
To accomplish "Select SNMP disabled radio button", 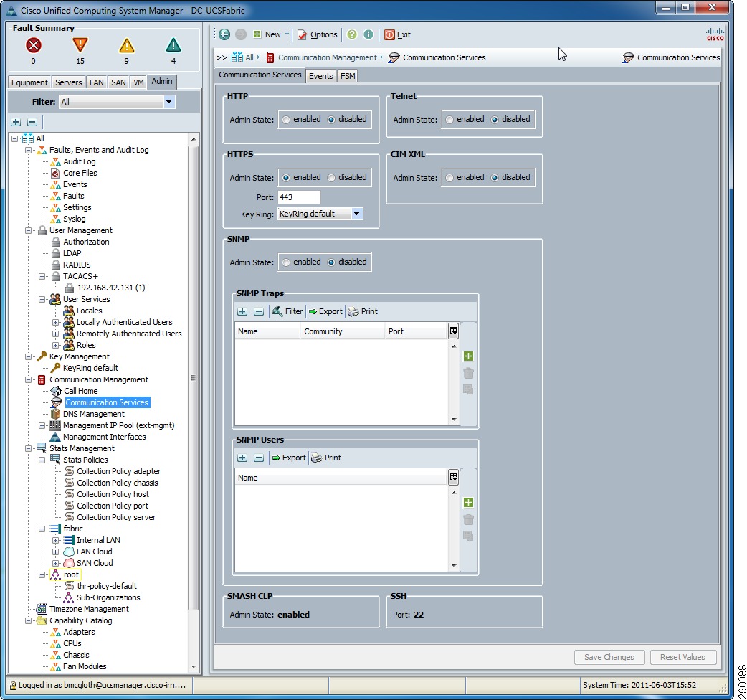I will [x=331, y=262].
